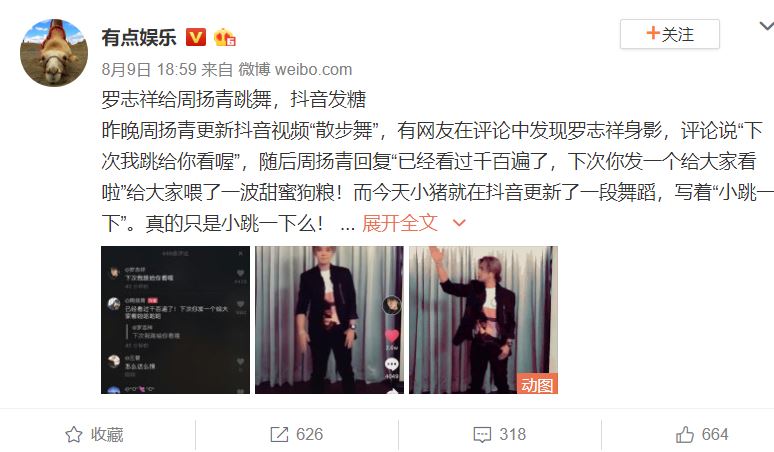This screenshot has width=774, height=452.
Task: Open the camel profile avatar
Action: [x=54, y=53]
